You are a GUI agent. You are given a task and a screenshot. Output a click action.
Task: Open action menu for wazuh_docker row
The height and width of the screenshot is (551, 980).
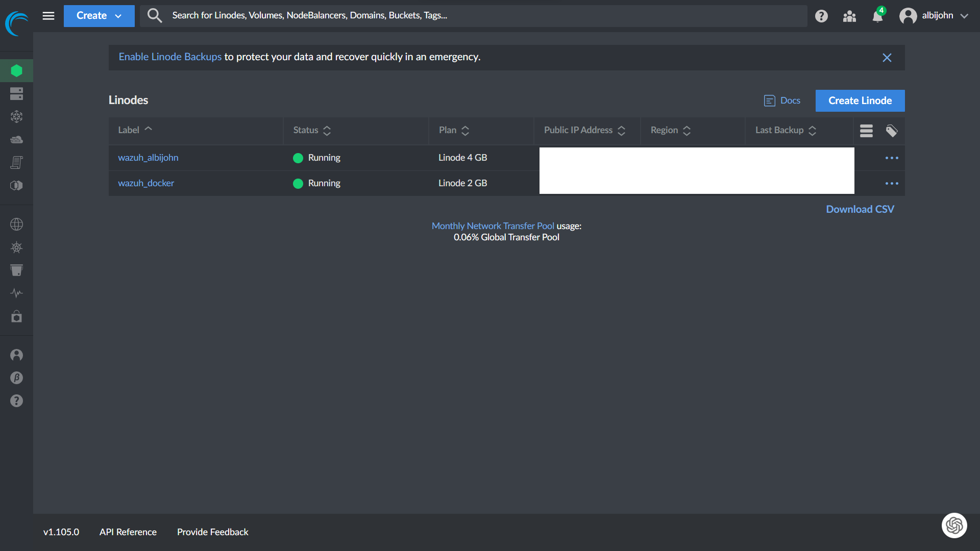click(x=892, y=184)
